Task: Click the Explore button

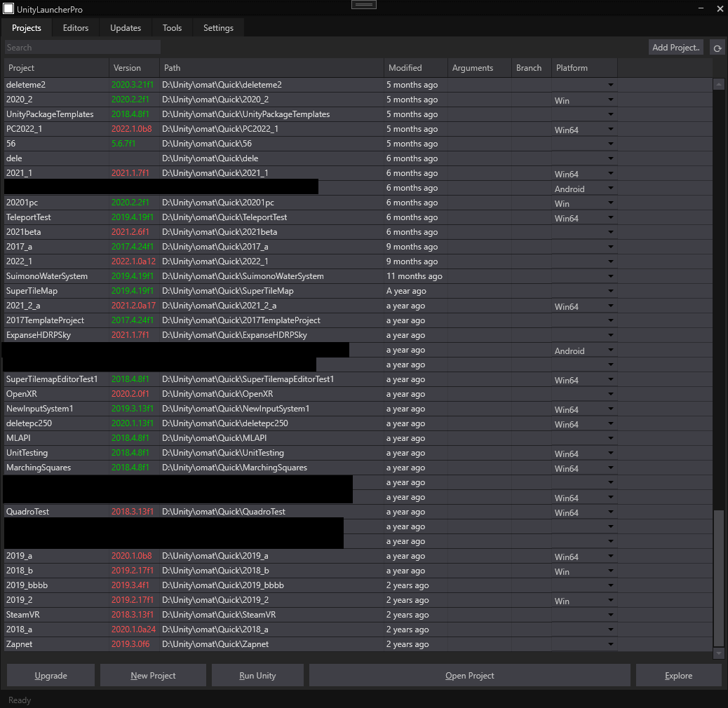Action: (678, 676)
